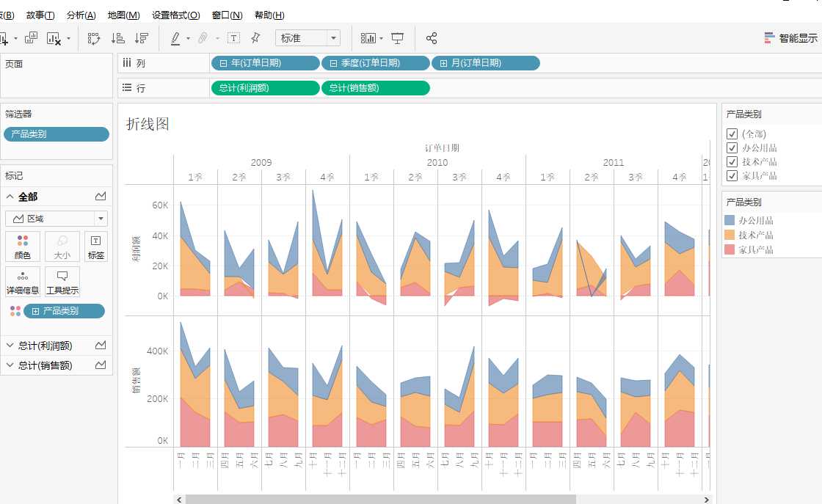Click the scrollbar right arrow

[706, 500]
